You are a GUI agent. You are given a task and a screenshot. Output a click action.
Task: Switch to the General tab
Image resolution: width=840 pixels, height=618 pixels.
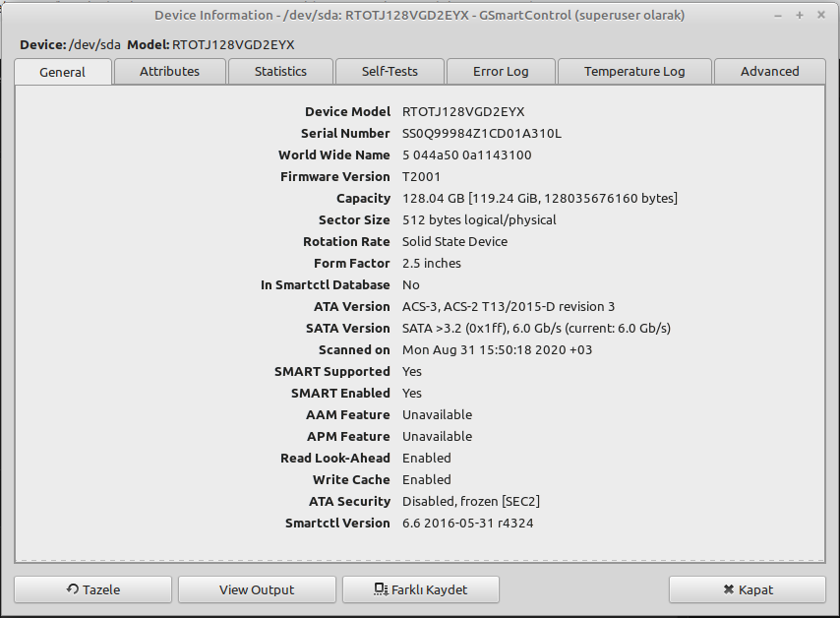[x=63, y=72]
